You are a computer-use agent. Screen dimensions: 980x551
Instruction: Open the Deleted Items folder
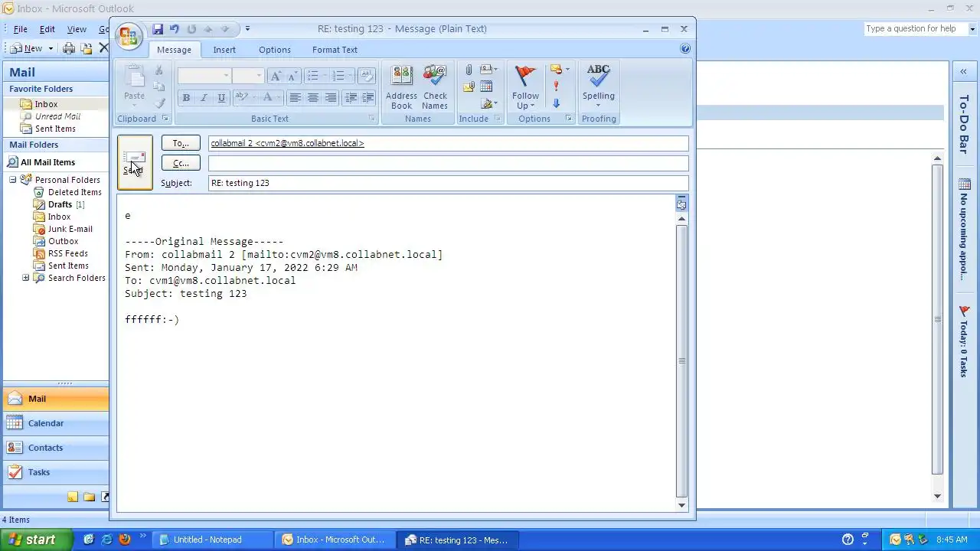[x=74, y=192]
